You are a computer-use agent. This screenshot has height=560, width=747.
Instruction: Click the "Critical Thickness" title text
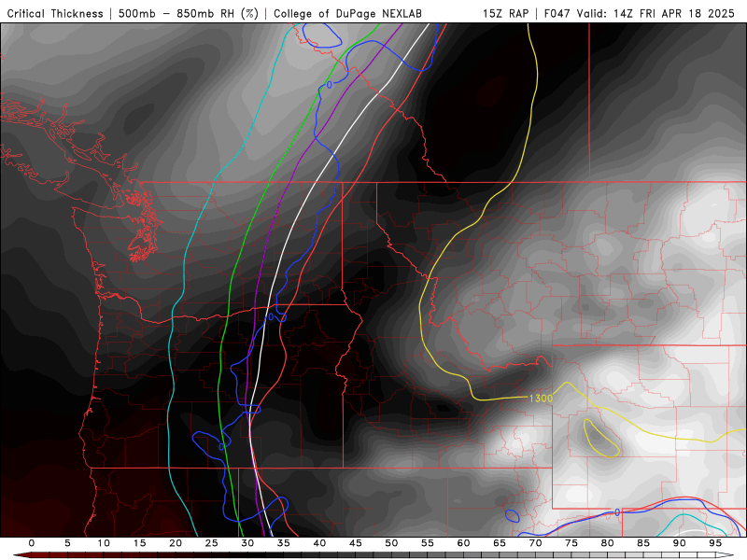(55, 13)
